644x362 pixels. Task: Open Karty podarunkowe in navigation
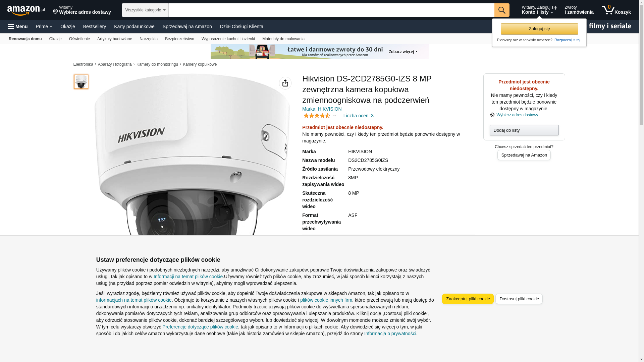click(134, 26)
